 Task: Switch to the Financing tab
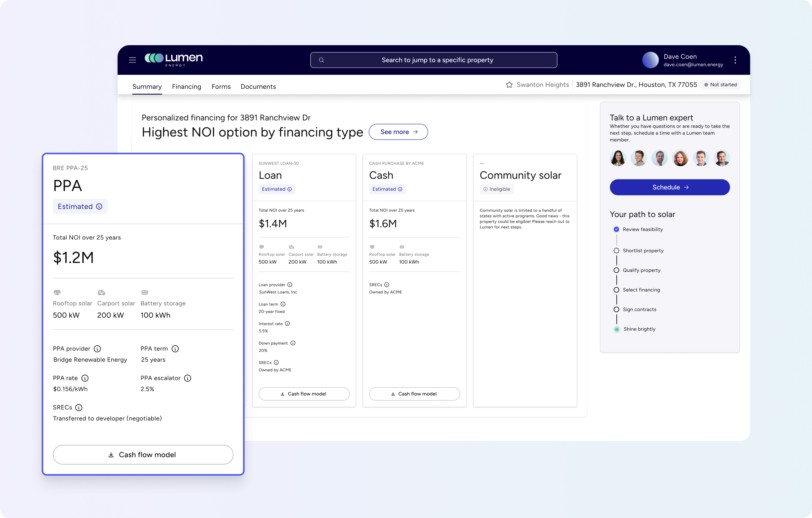pos(186,87)
